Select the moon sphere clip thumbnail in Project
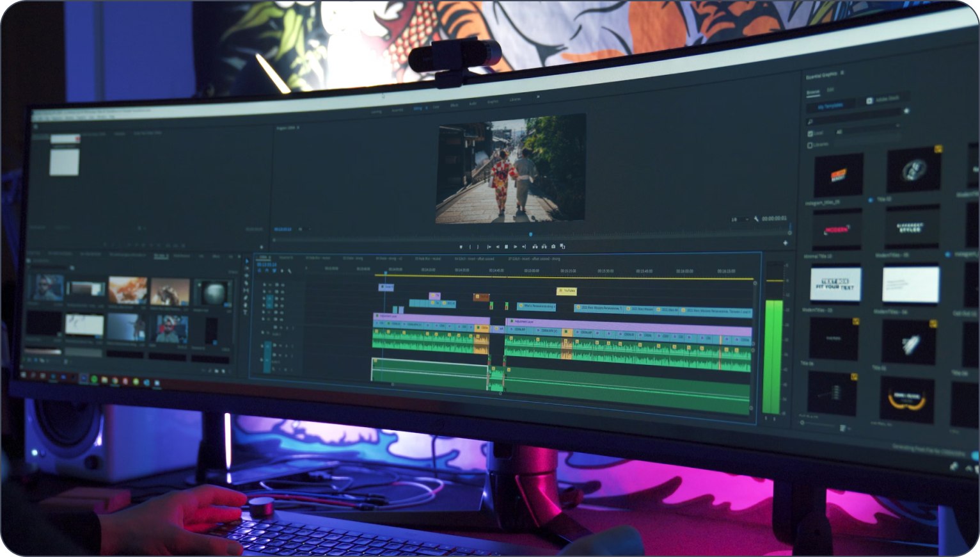This screenshot has height=557, width=980. [x=212, y=293]
